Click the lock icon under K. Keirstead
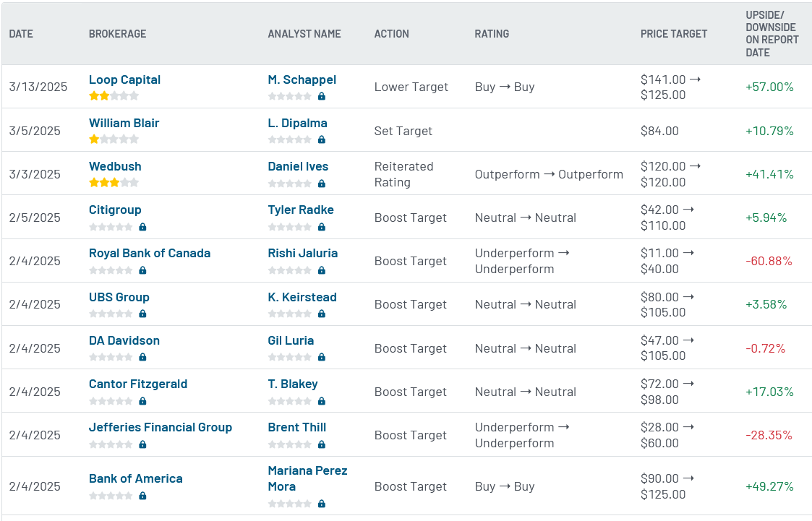 [322, 314]
